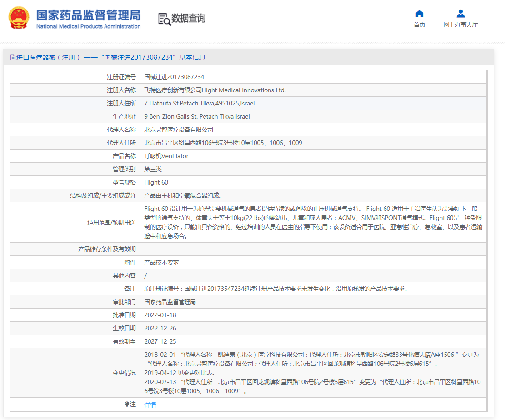Go to 首页 via its text label
The image size is (505, 420).
point(419,25)
